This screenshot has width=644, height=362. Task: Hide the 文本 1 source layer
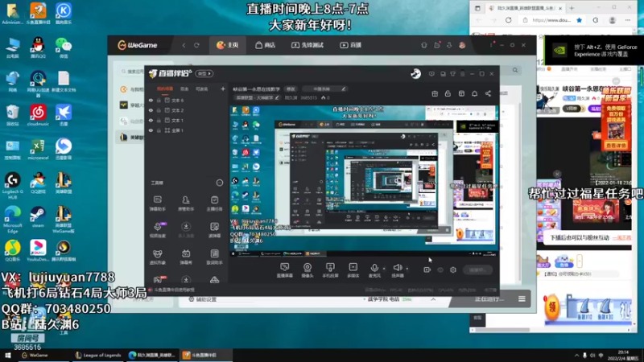coord(151,120)
